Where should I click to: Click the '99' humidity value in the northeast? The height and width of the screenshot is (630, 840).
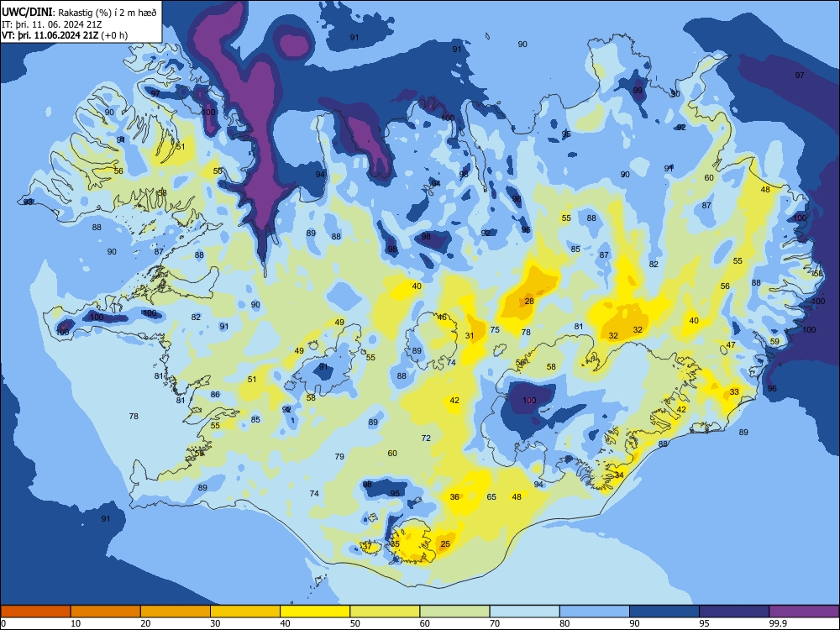pyautogui.click(x=638, y=91)
